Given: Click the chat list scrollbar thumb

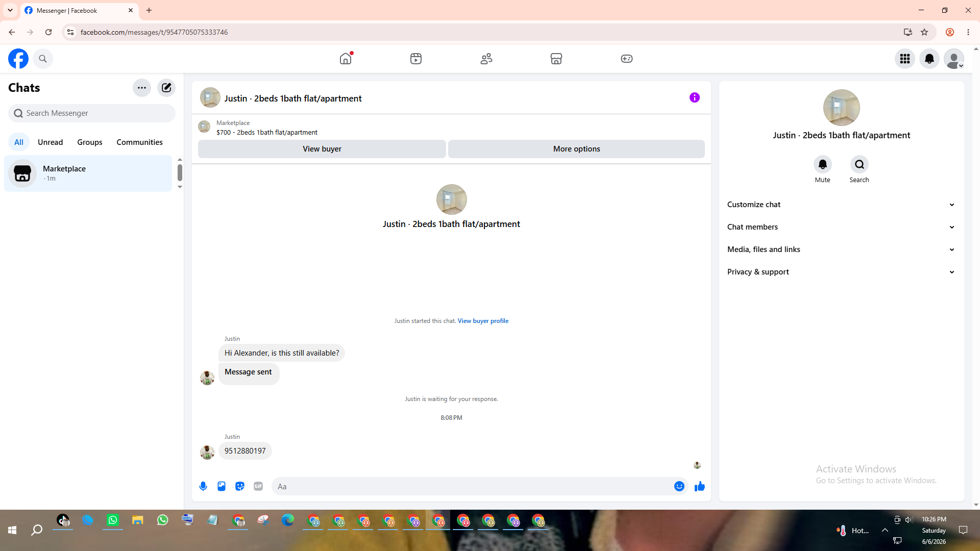Looking at the screenshot, I should tap(180, 172).
